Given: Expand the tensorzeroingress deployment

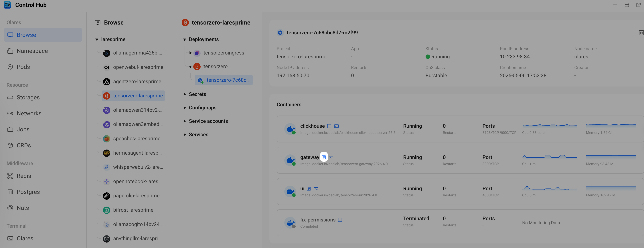Looking at the screenshot, I should pos(191,53).
